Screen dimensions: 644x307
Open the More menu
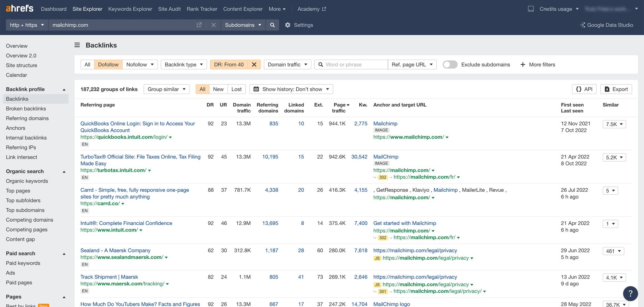(277, 9)
